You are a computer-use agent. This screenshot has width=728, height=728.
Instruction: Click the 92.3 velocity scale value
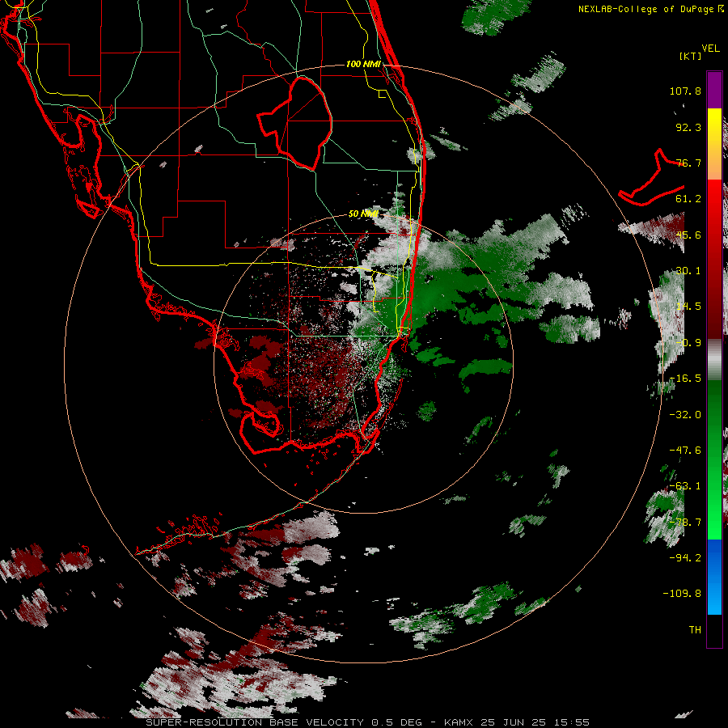click(688, 127)
